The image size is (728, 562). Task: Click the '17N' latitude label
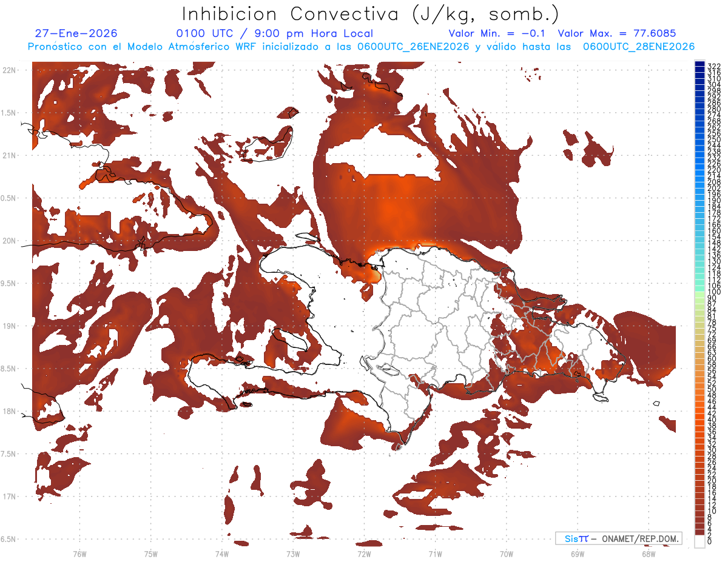(8, 497)
